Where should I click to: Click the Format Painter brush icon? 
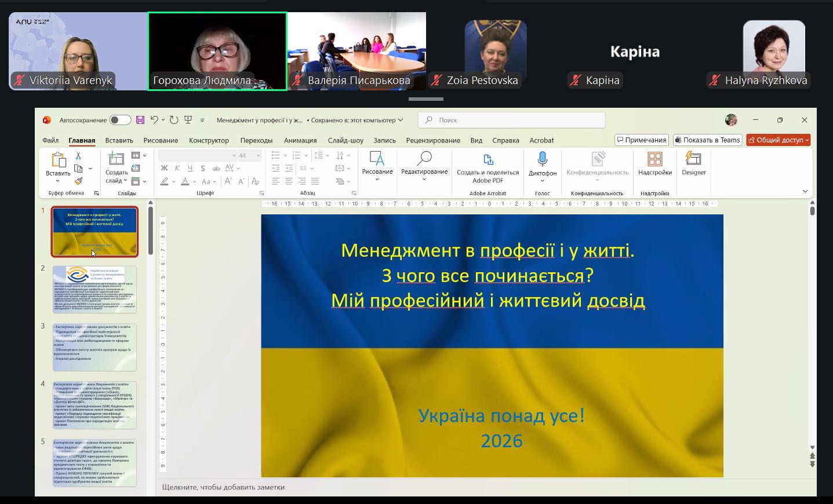pos(78,181)
